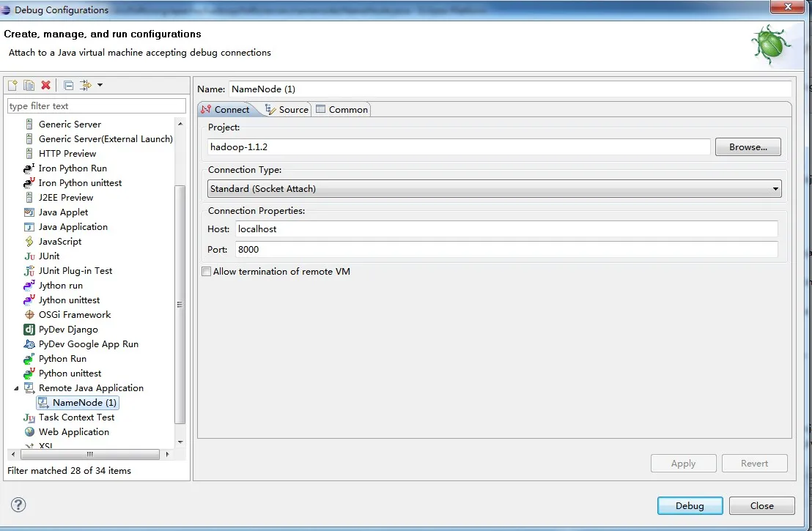812x531 pixels.
Task: Click the Close button
Action: (x=761, y=505)
